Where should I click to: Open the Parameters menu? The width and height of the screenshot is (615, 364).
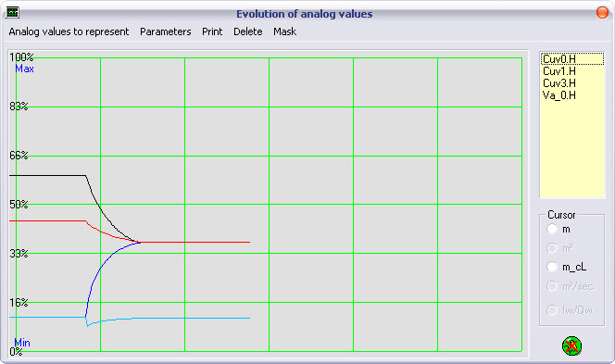pyautogui.click(x=166, y=31)
